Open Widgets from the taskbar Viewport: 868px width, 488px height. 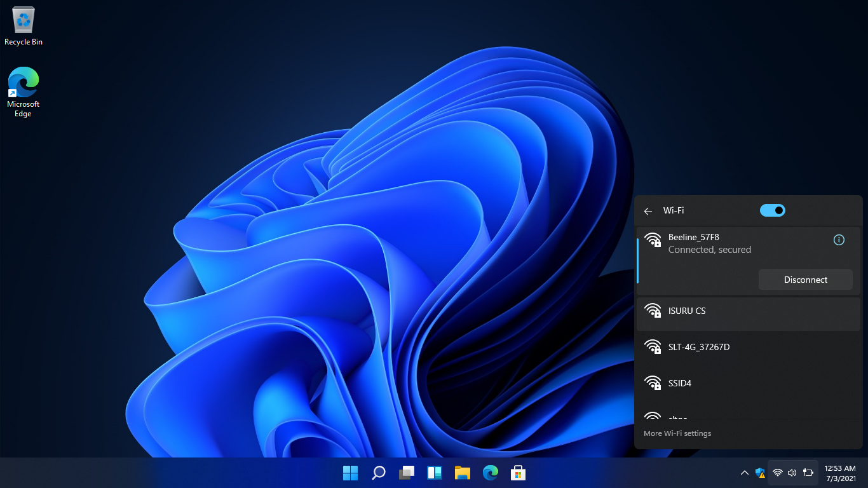[435, 473]
